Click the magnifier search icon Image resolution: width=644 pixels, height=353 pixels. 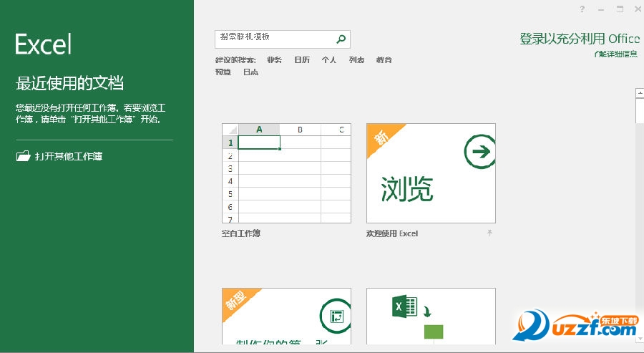tap(341, 39)
